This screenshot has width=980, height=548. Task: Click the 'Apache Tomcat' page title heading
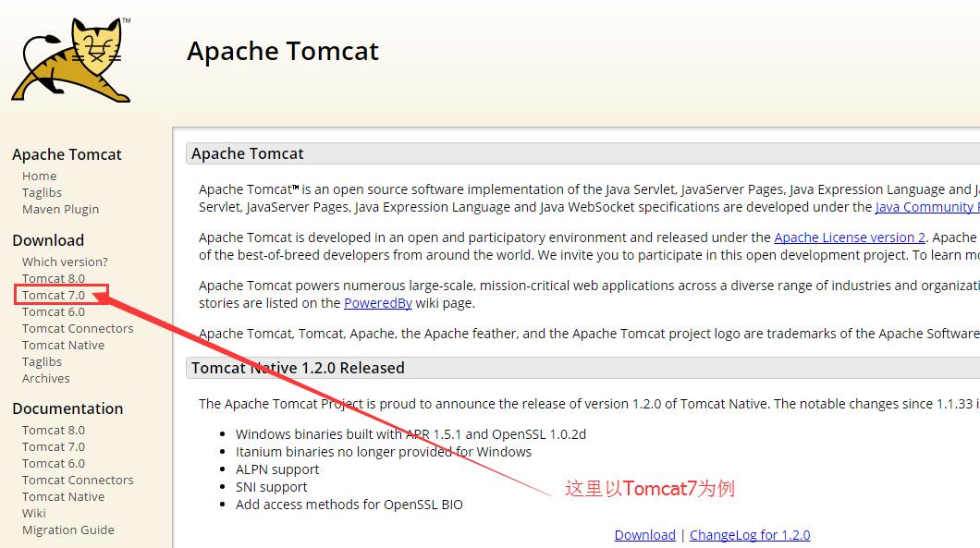click(283, 51)
